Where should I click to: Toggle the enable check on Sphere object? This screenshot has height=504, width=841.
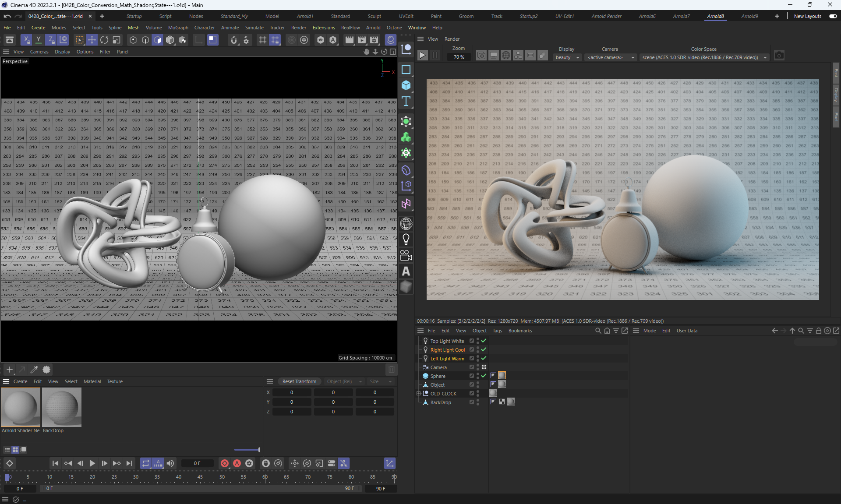[x=484, y=376]
